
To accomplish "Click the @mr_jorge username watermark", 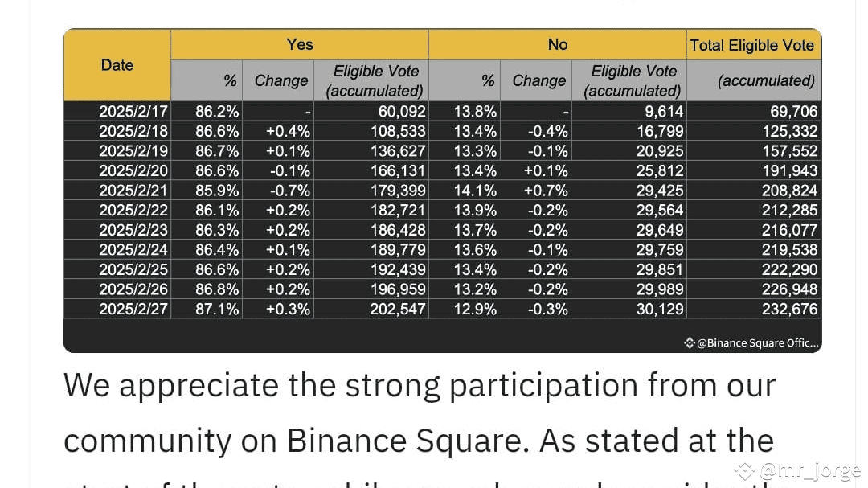I will 809,471.
